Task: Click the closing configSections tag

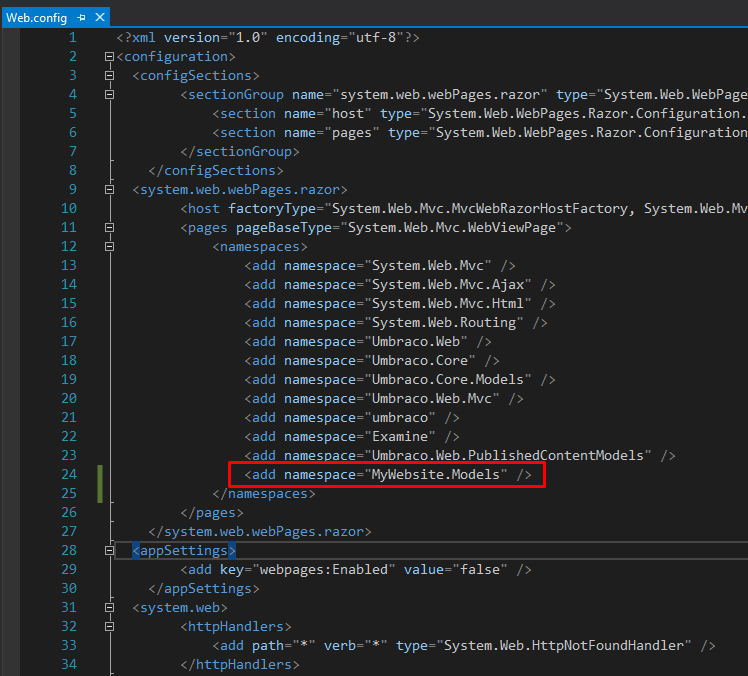Action: [216, 170]
